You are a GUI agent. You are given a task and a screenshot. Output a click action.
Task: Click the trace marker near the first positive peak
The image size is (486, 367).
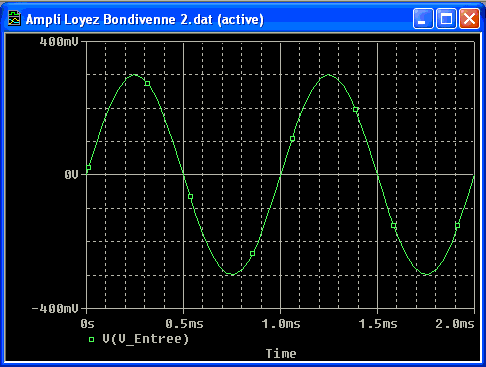(x=147, y=83)
